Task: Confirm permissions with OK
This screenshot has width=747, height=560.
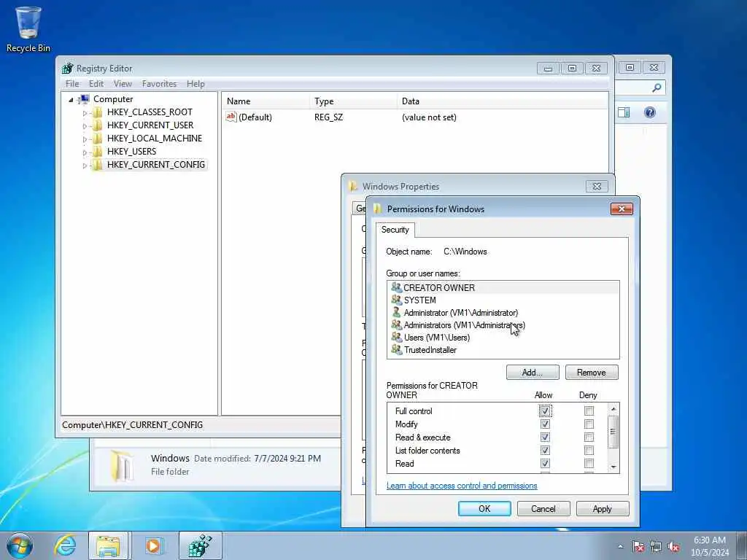Action: coord(484,508)
